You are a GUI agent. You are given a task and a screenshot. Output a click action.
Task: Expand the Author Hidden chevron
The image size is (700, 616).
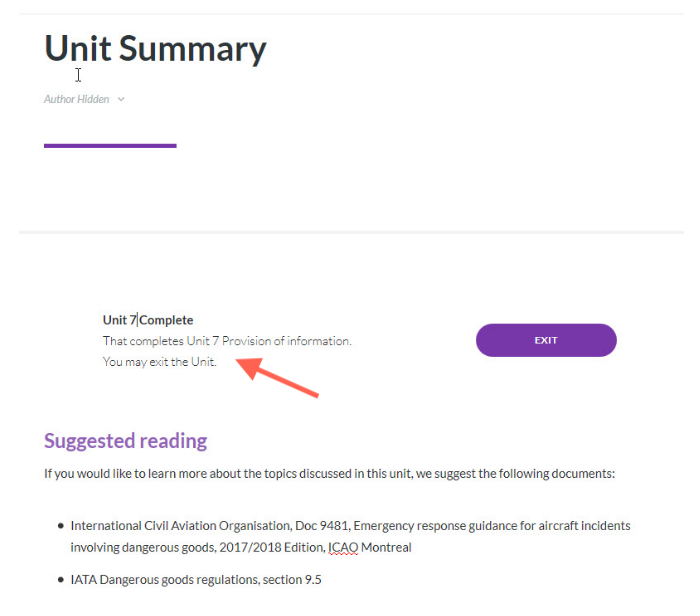point(121,99)
